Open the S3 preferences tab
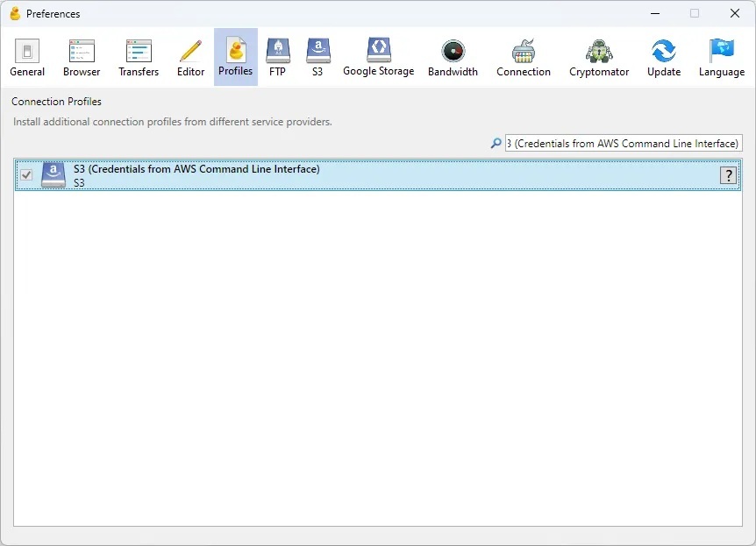Screen dimensions: 756x546 (x=317, y=57)
